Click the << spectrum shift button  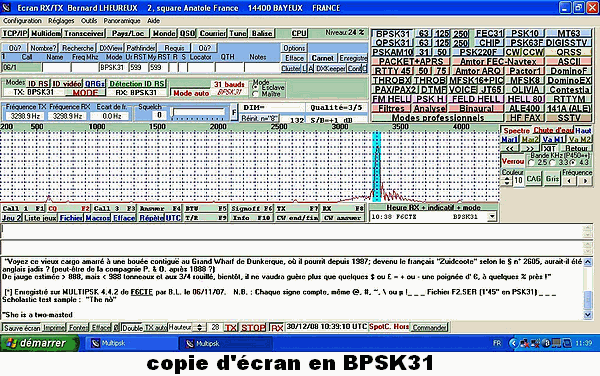point(510,148)
